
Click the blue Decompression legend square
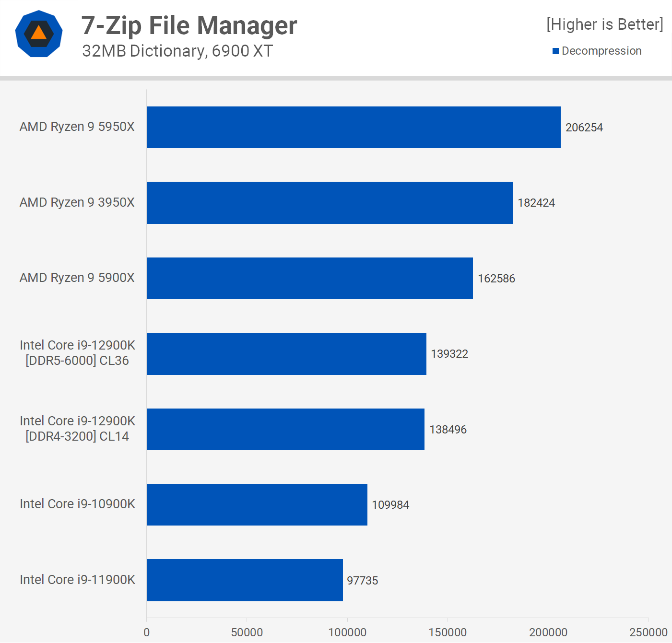555,51
